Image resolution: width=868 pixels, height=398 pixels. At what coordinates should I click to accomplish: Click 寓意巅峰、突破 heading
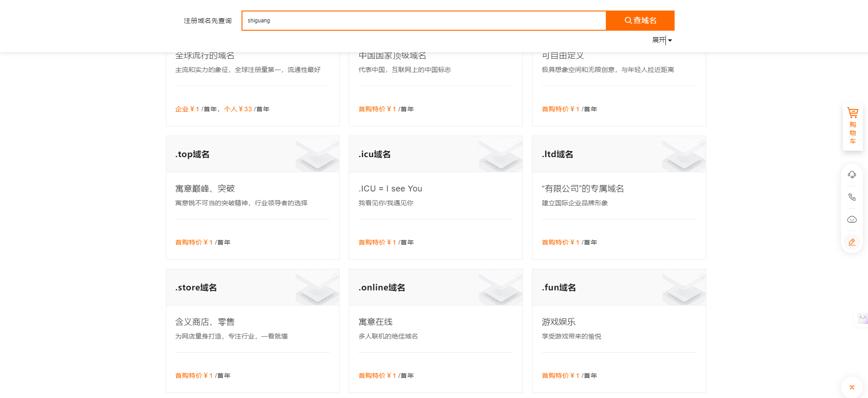pyautogui.click(x=205, y=189)
